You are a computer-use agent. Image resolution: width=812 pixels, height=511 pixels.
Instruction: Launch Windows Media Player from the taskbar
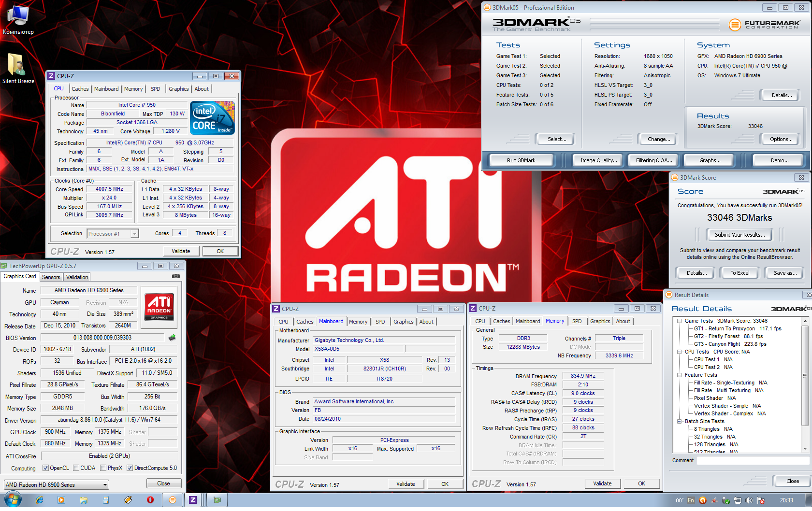(61, 500)
